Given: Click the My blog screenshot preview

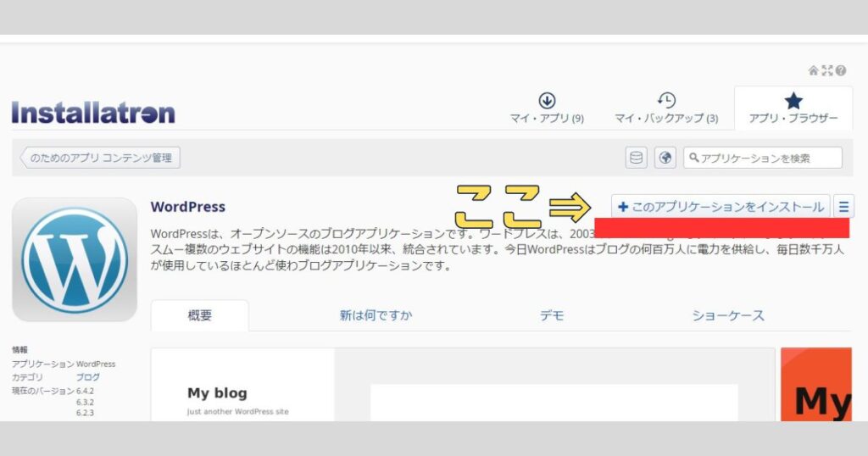Looking at the screenshot, I should click(463, 385).
